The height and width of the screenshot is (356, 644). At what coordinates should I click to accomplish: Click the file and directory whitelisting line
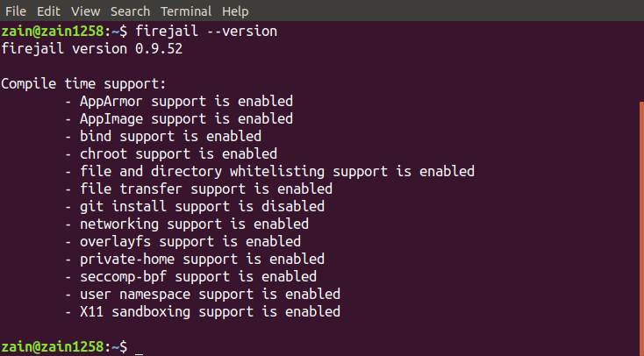(x=269, y=171)
